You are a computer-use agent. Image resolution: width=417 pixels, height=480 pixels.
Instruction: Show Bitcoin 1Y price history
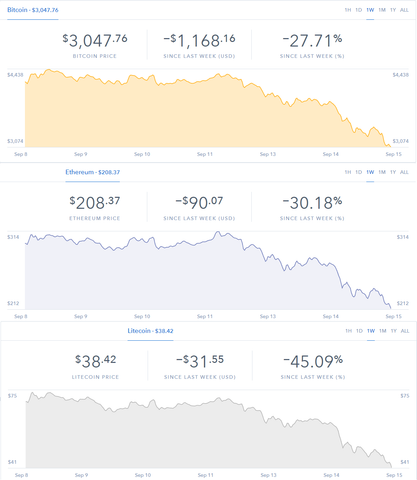tap(393, 10)
